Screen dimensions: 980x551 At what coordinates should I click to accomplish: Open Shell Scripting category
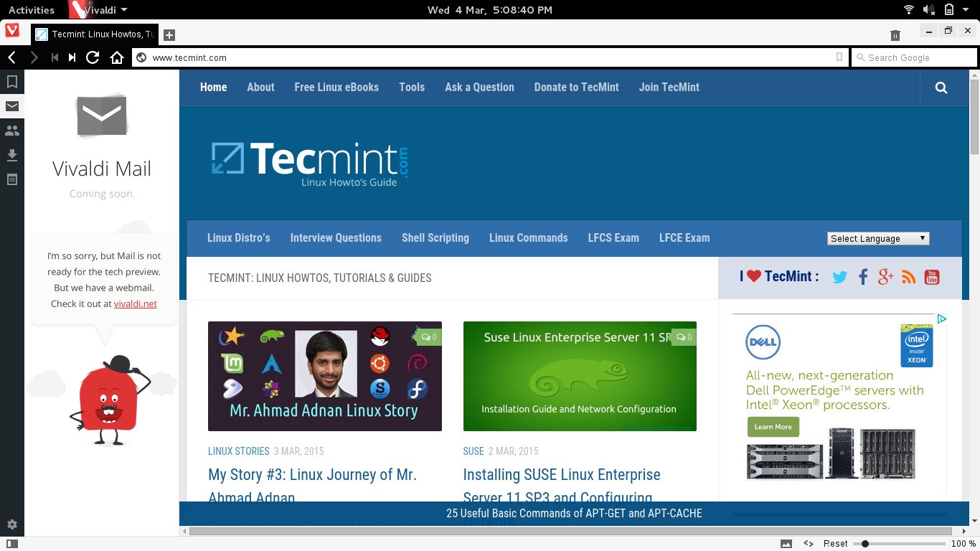click(435, 237)
